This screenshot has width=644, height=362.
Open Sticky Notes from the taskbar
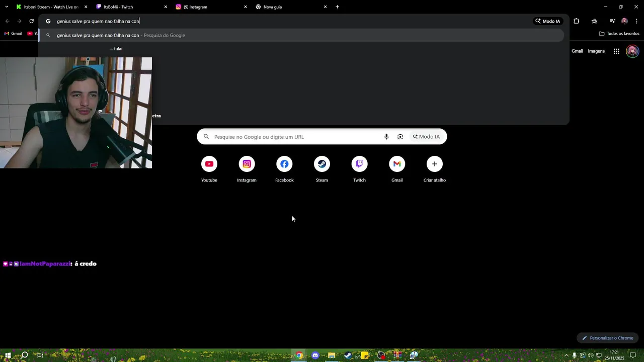(x=364, y=355)
